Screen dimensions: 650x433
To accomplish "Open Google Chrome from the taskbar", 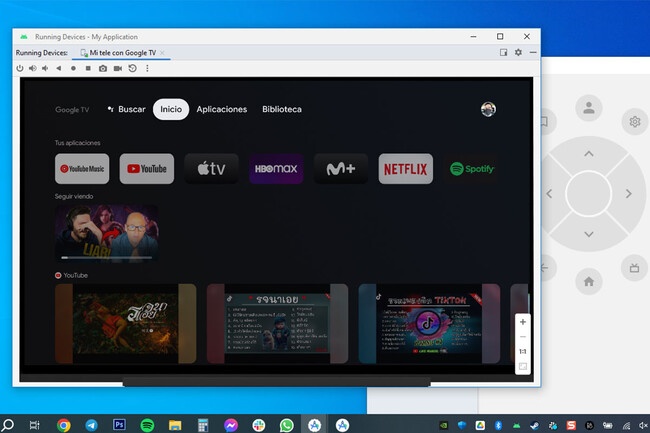I will click(x=63, y=425).
